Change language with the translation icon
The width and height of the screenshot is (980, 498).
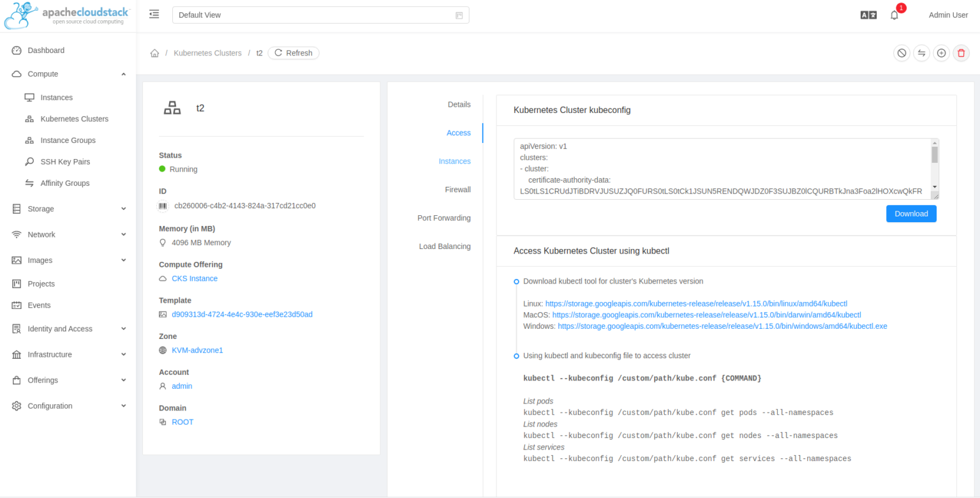(x=868, y=14)
